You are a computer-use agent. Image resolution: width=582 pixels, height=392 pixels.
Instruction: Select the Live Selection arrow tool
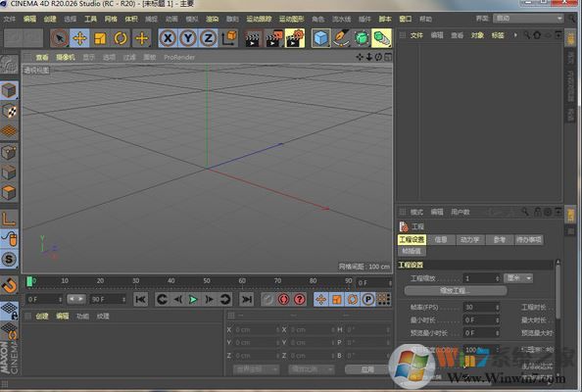(60, 38)
